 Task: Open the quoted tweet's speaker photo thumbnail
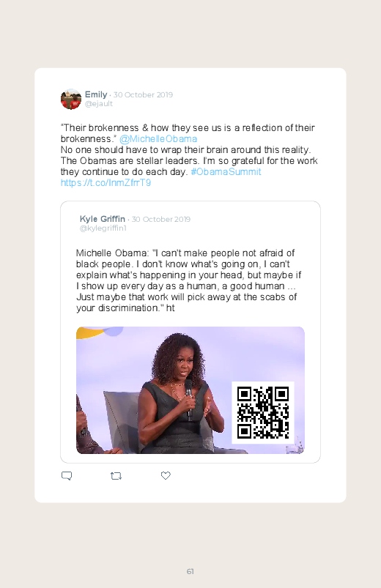[190, 390]
